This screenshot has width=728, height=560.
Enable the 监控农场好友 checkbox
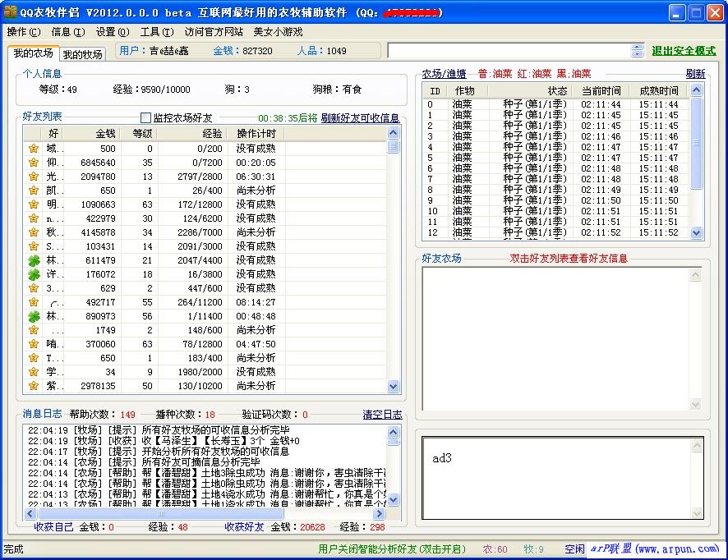coord(146,118)
